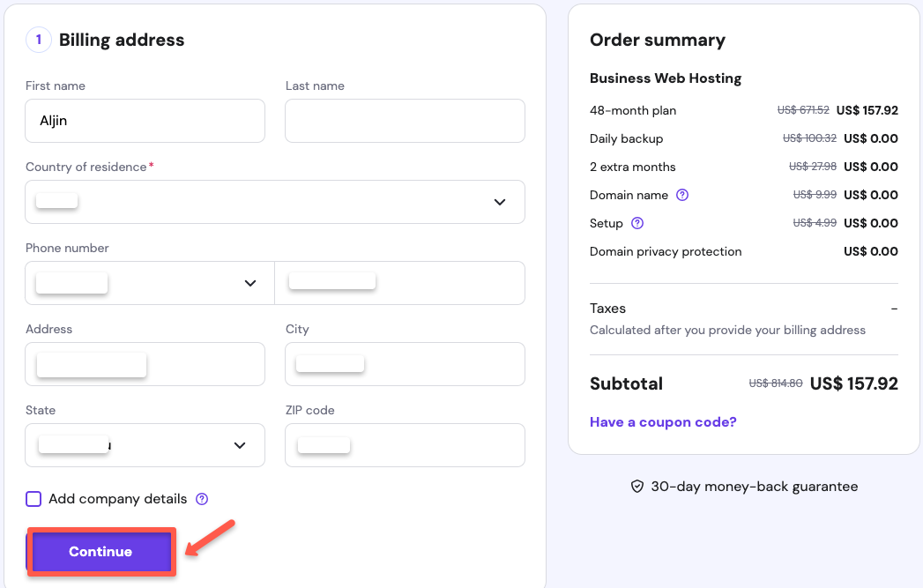Enable the Add company details checkbox
The image size is (923, 588).
[33, 499]
